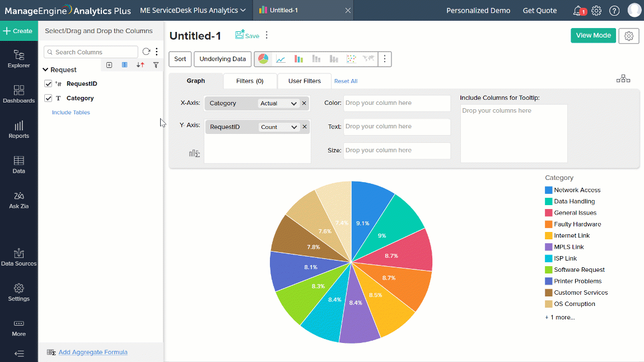Open the help question mark

pos(614,11)
